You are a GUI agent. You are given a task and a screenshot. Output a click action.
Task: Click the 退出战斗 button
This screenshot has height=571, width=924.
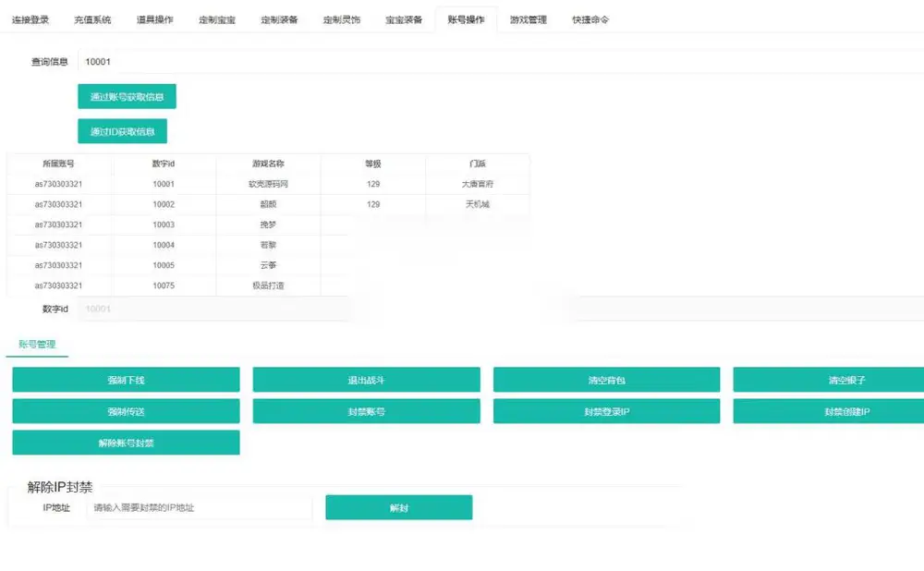[367, 380]
